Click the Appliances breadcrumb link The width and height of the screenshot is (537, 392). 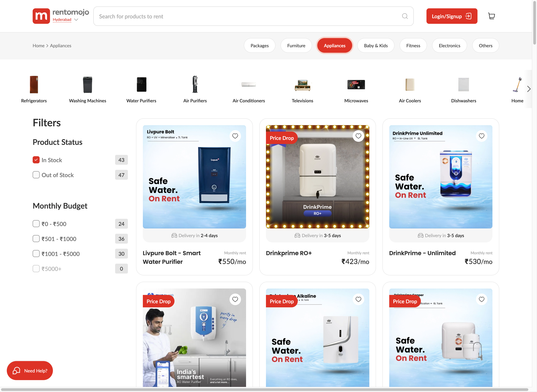click(x=61, y=46)
